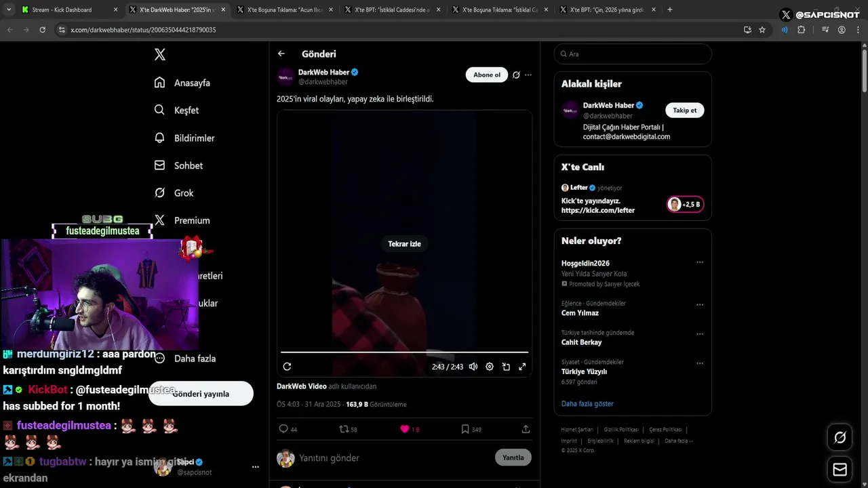This screenshot has width=868, height=488.
Task: Open options for Türkiye Yüzyılı trend
Action: (700, 363)
